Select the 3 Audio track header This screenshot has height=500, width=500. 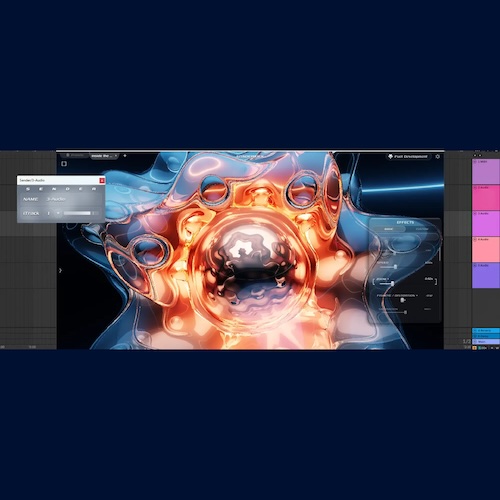pos(486,224)
